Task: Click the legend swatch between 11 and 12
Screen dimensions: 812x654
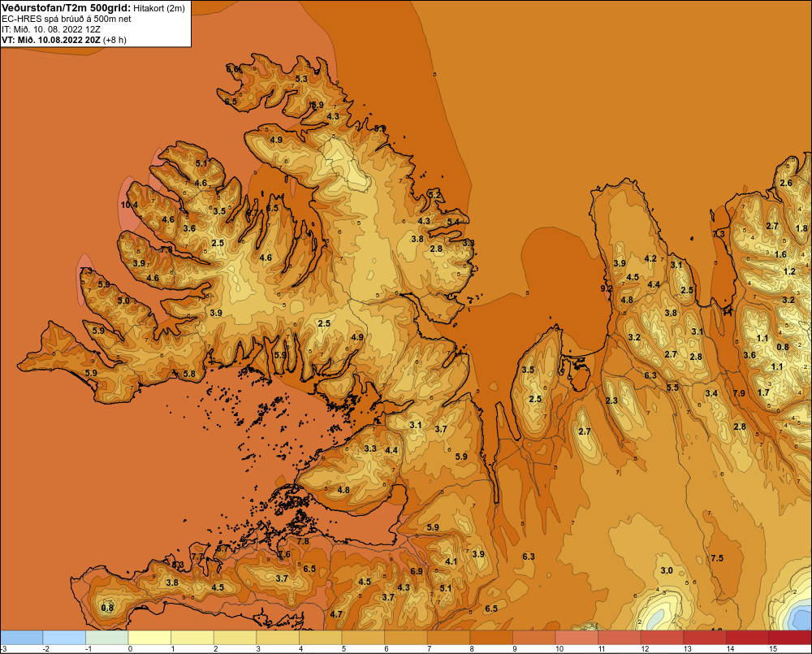Action: 620,638
